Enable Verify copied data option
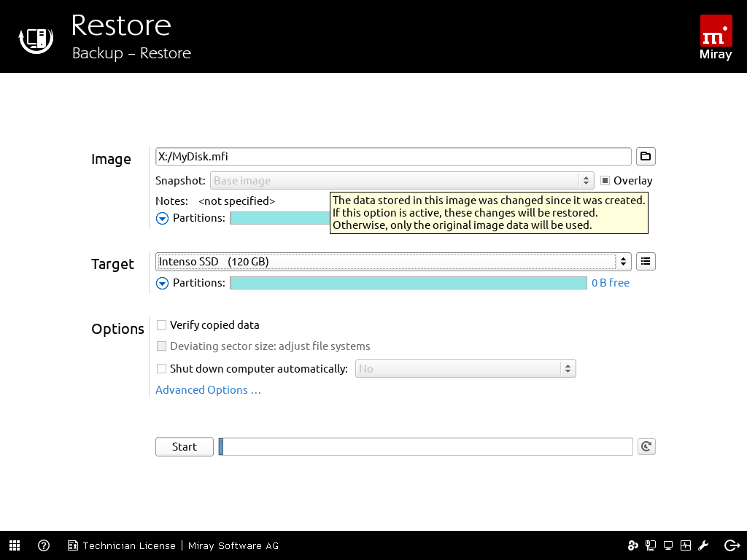This screenshot has height=560, width=747. point(162,325)
